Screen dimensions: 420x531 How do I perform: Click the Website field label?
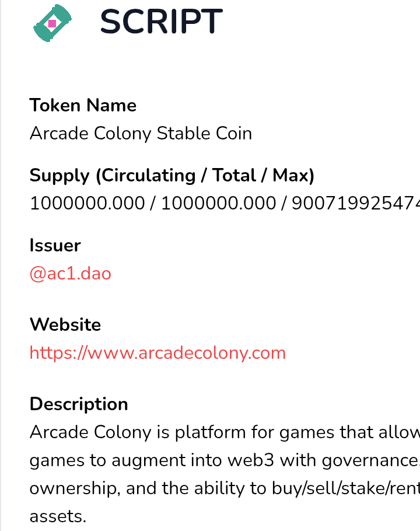65,325
